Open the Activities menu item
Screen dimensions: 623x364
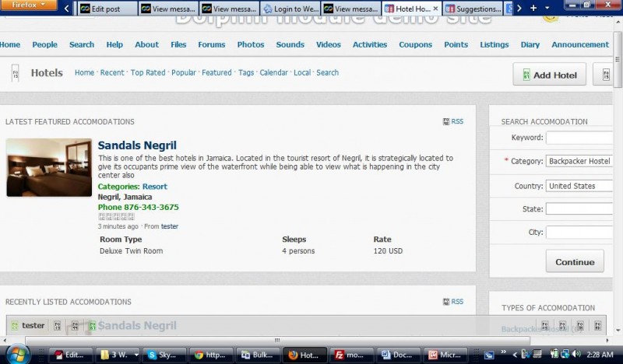coord(370,44)
